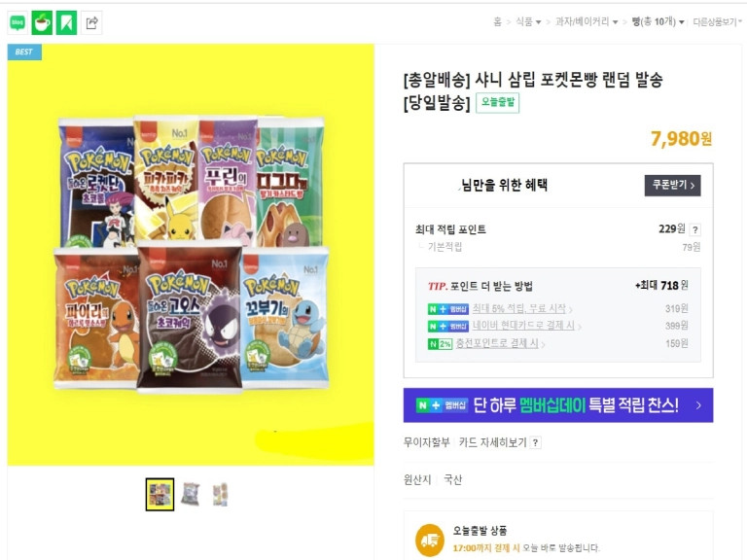Share to Naver Blog icon

click(x=18, y=22)
